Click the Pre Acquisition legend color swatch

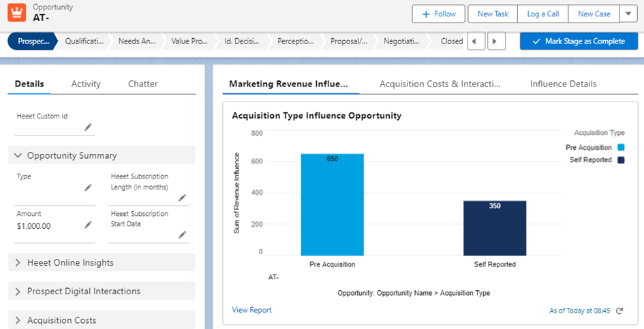click(621, 147)
